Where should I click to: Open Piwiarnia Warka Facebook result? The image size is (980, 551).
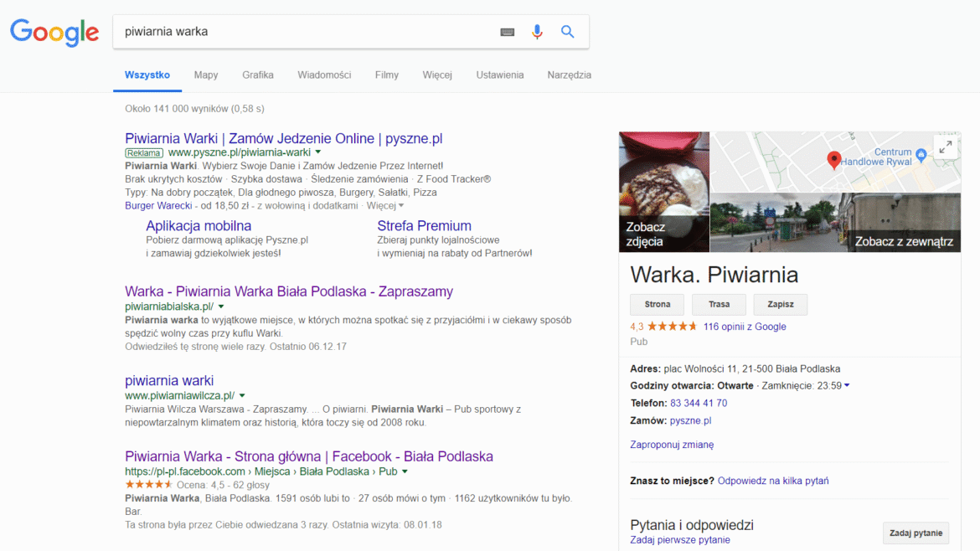click(309, 456)
